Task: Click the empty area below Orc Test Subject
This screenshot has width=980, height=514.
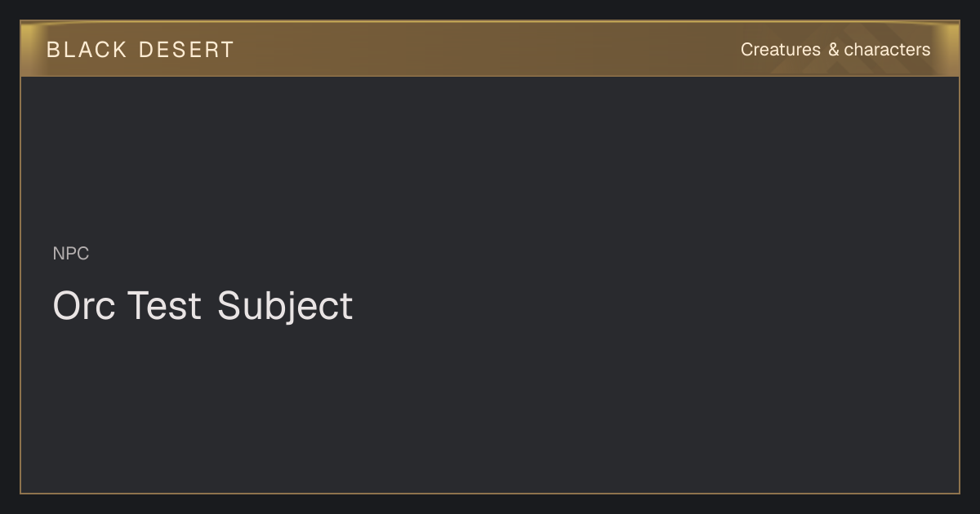Action: (x=490, y=408)
